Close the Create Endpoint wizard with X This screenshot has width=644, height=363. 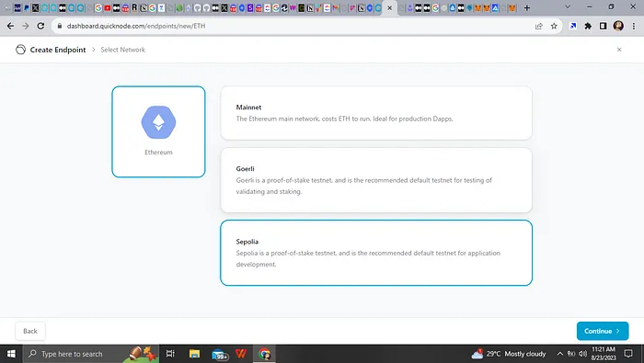(x=619, y=50)
